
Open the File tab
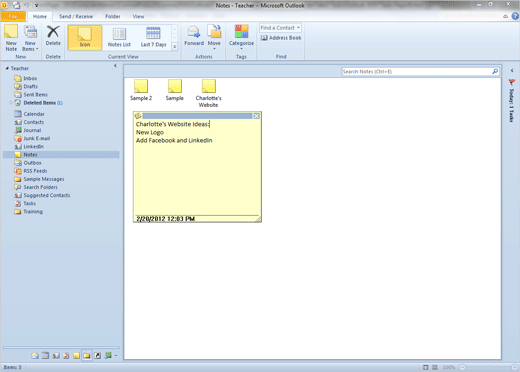click(x=13, y=16)
